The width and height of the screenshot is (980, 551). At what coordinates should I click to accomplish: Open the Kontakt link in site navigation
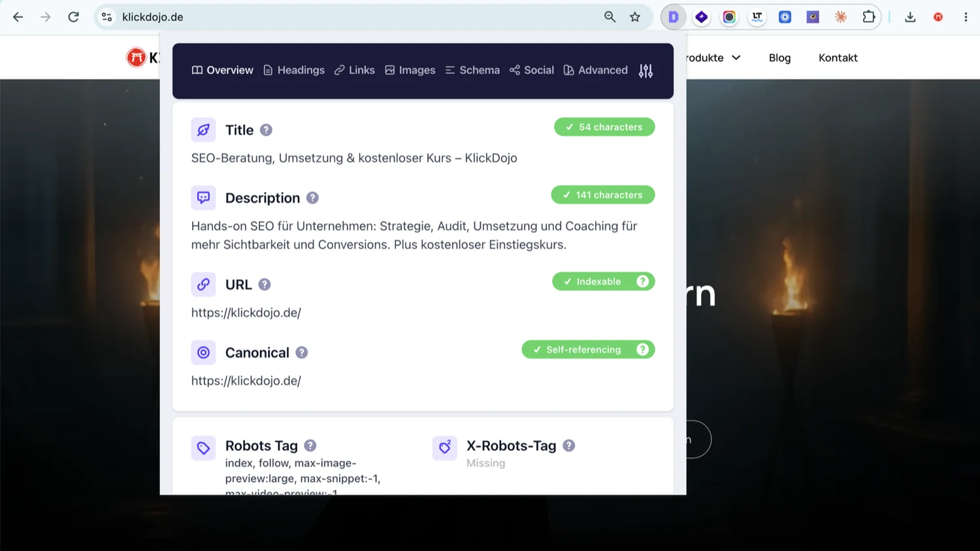click(x=838, y=58)
